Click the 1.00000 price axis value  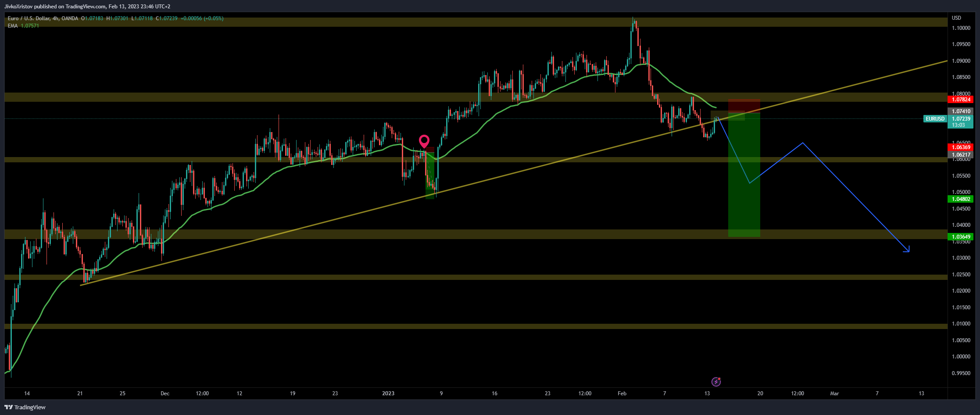(x=961, y=357)
